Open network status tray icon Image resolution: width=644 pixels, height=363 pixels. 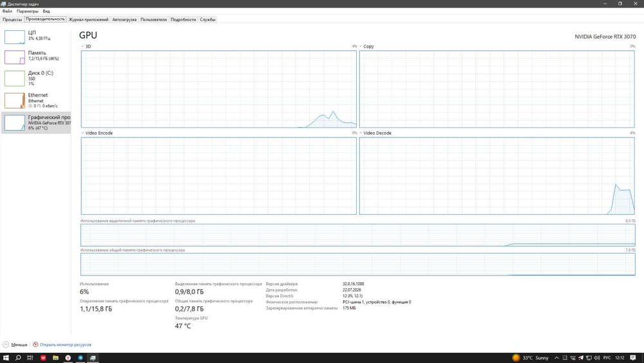589,358
